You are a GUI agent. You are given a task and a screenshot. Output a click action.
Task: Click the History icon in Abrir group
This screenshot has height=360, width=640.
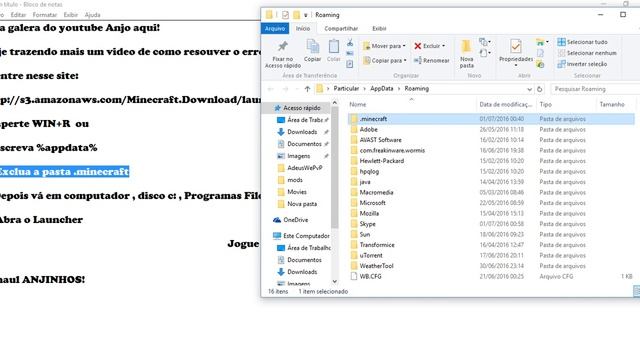coord(540,64)
